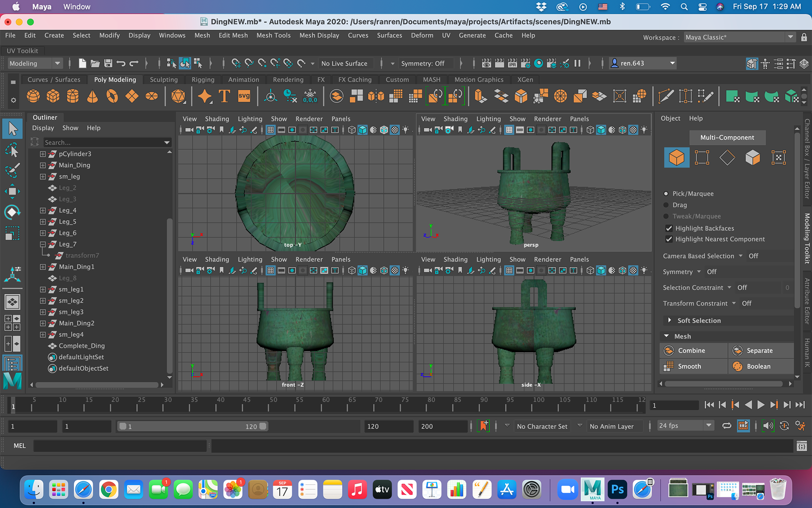Open Google Chrome from the Dock
812x508 pixels.
tap(109, 490)
